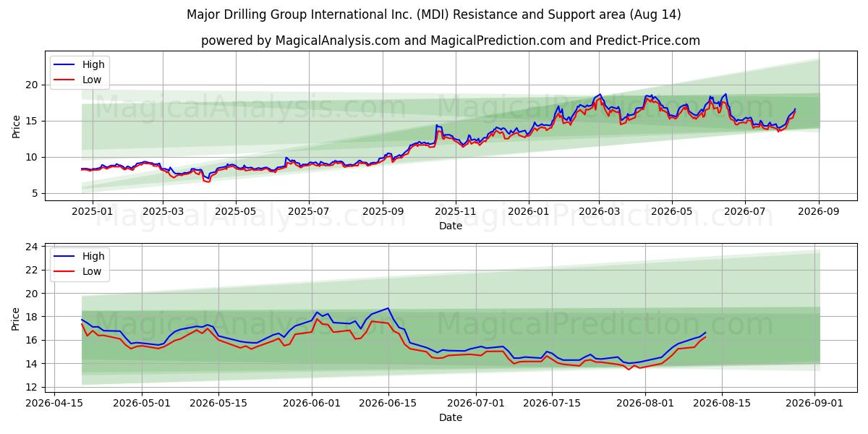This screenshot has height=434, width=868.
Task: Click the '2025-11' tick label
Action: coord(456,212)
